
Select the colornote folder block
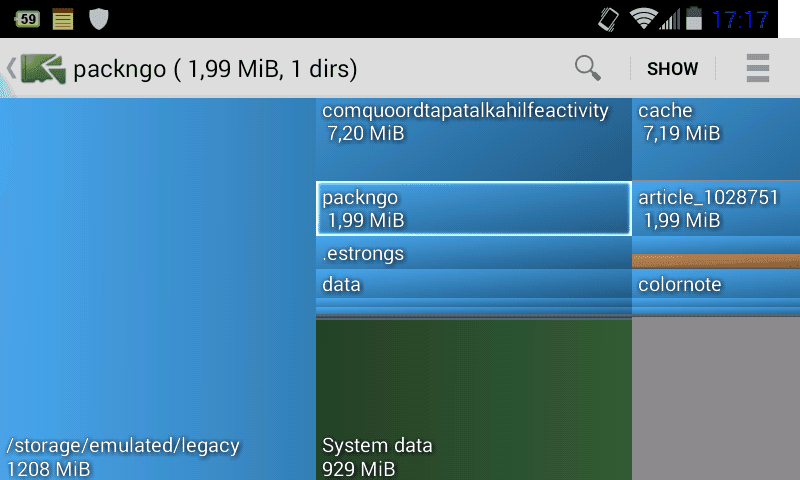click(x=716, y=284)
